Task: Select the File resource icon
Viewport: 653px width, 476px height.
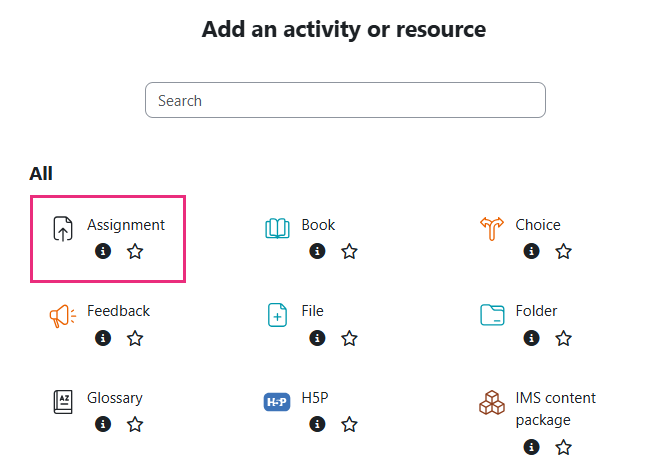Action: [277, 316]
